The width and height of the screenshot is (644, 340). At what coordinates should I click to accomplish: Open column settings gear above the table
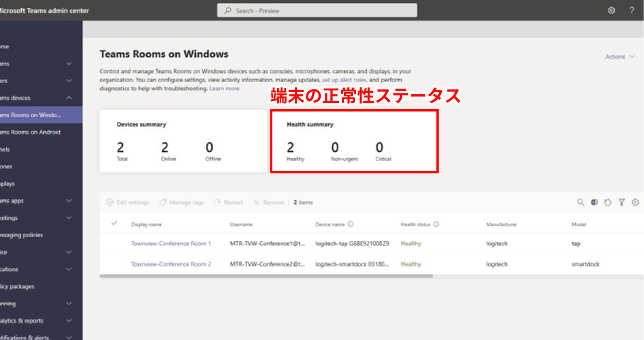click(x=636, y=202)
